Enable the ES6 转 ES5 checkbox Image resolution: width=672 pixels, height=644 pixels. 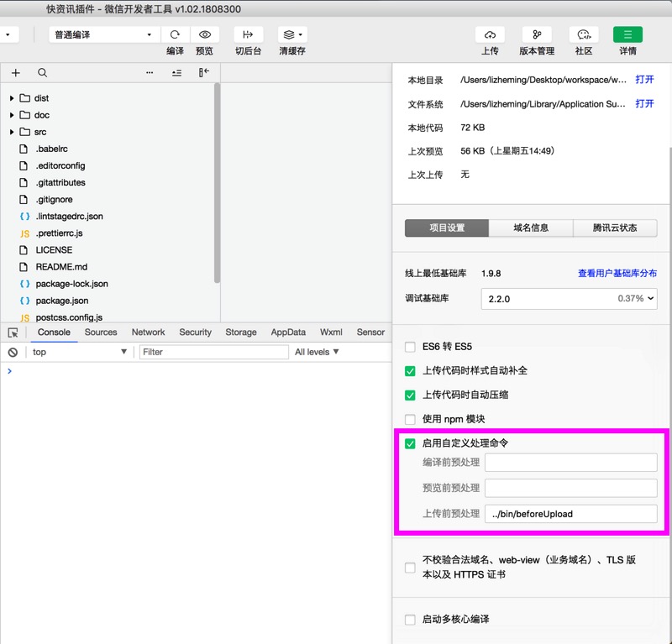click(x=410, y=347)
